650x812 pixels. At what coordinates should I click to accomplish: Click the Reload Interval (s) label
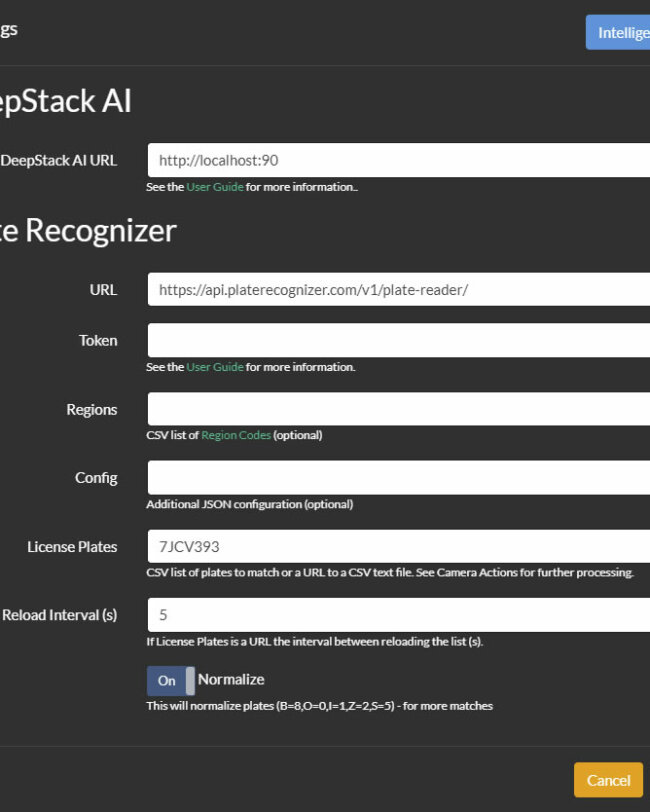click(x=60, y=615)
